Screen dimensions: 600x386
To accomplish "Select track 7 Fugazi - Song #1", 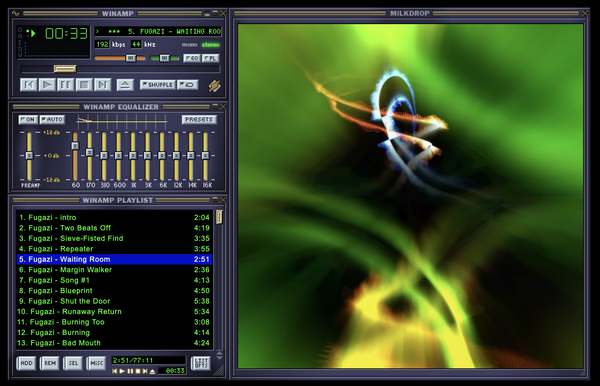I will click(114, 280).
